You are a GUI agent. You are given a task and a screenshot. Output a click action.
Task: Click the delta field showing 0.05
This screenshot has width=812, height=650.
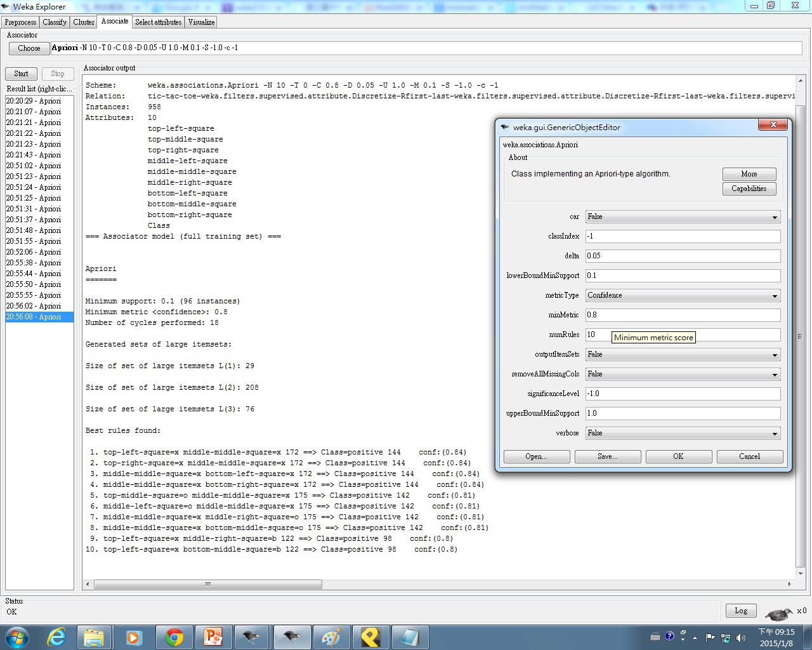(x=683, y=256)
